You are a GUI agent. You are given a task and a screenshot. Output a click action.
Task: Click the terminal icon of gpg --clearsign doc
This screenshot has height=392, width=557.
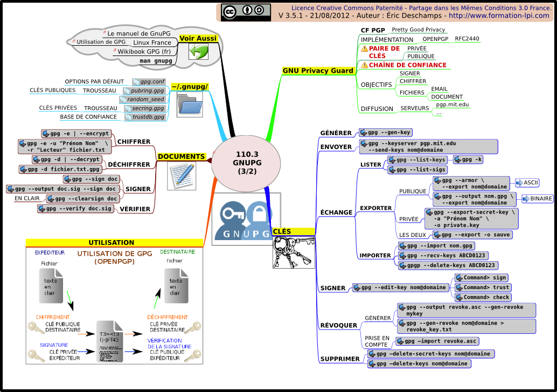51,199
